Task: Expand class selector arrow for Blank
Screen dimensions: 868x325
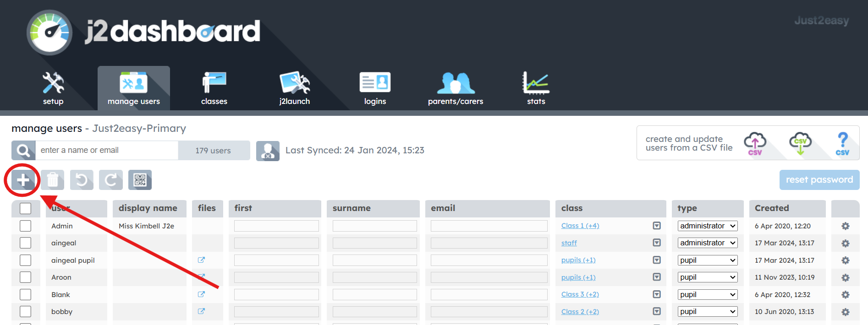Action: 657,294
